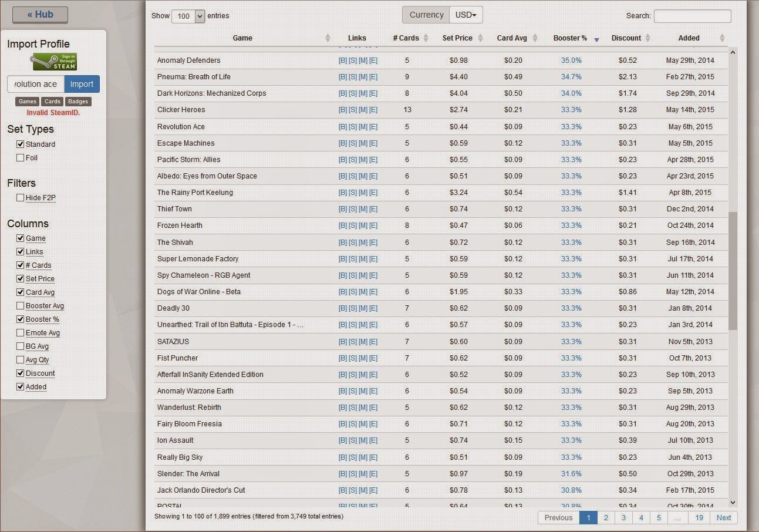
Task: Toggle Booster % descending sort arrow
Action: coord(596,39)
